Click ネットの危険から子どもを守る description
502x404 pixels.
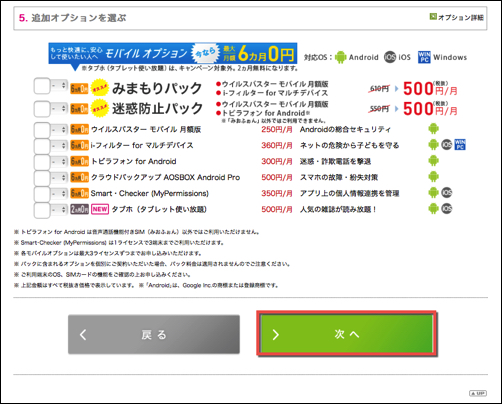(x=349, y=145)
